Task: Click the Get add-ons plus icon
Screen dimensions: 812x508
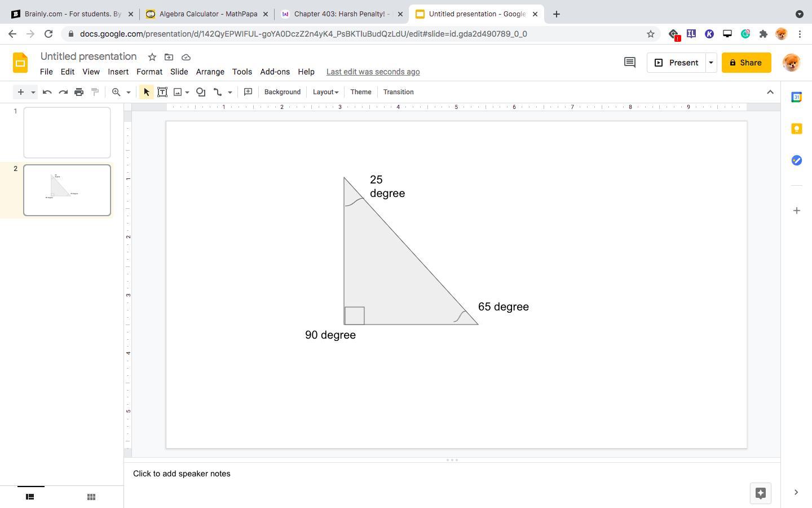Action: pyautogui.click(x=797, y=211)
